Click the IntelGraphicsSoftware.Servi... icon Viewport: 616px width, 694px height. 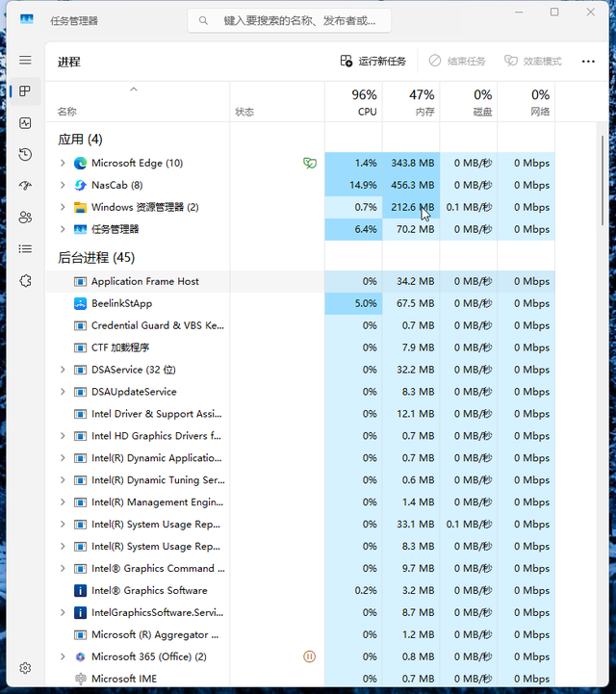(80, 612)
